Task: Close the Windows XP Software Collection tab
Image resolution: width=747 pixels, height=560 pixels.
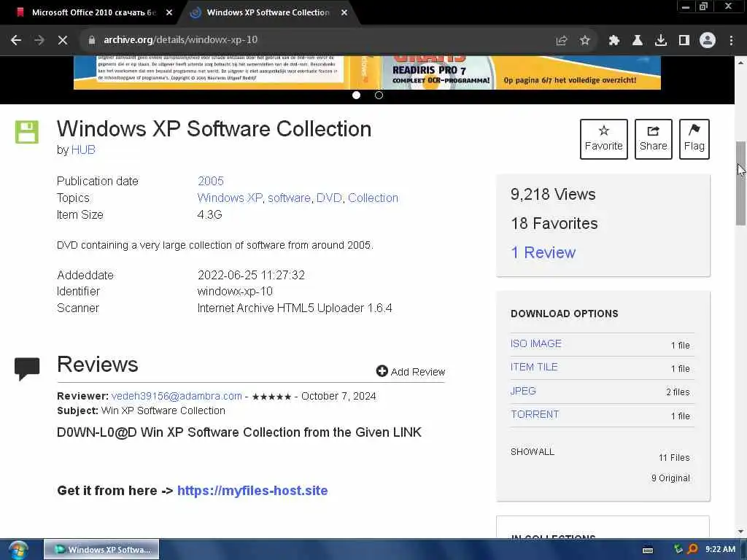Action: click(344, 13)
